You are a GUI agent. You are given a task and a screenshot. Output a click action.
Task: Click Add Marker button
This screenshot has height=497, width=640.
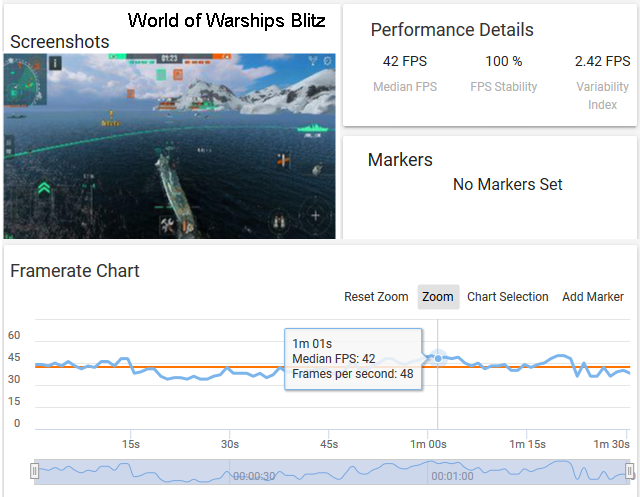click(593, 297)
